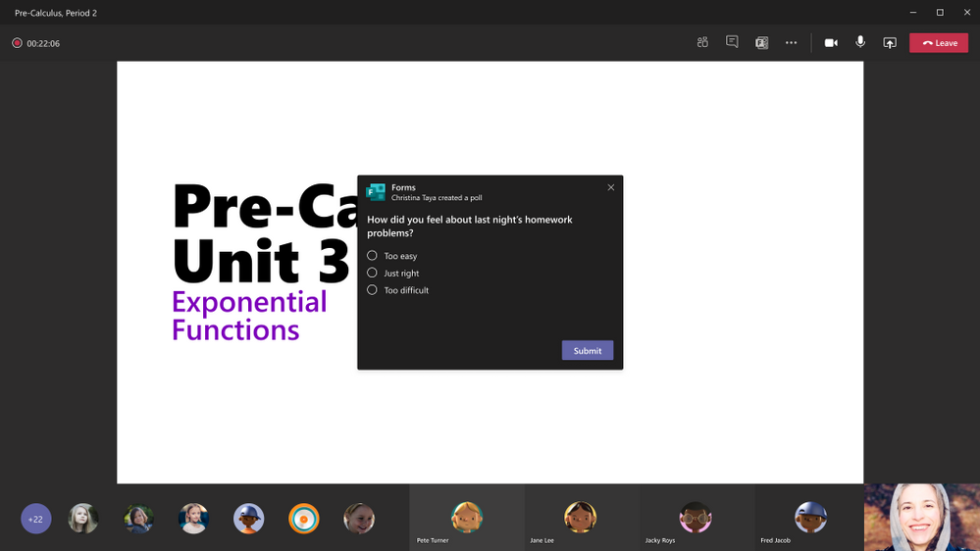Click Jacky Roys' avatar tile

(x=696, y=518)
